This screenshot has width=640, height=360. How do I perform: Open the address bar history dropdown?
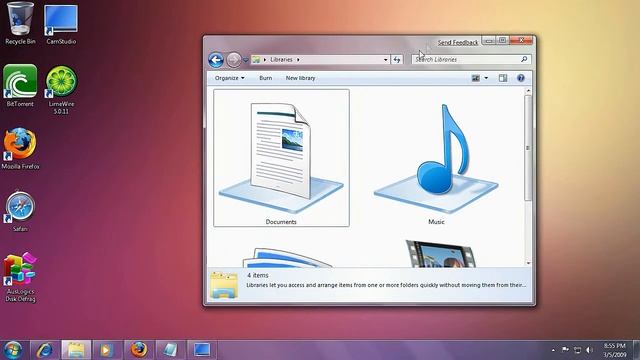385,60
